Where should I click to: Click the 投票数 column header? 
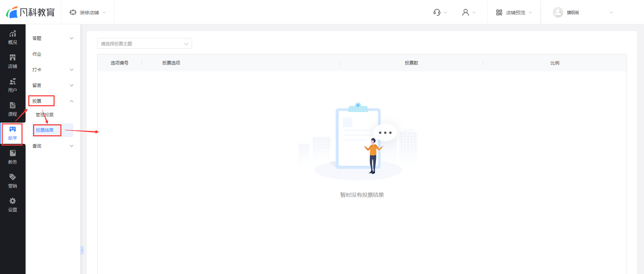pos(411,63)
